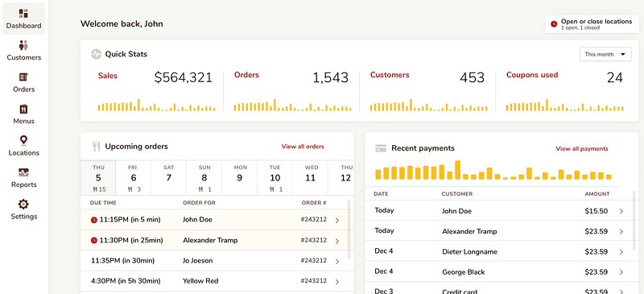Click the Sales stat label
Viewport: 644px width, 294px height.
(x=108, y=76)
